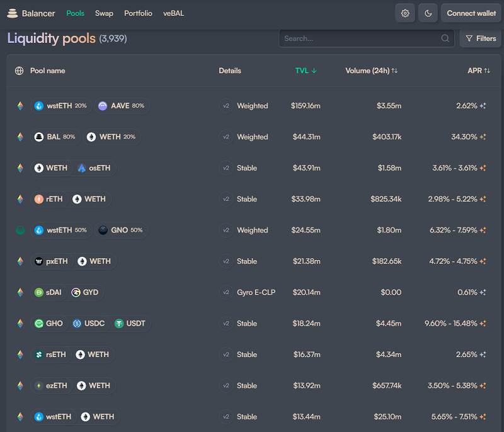This screenshot has width=504, height=432.
Task: Sort by TVL column header
Action: [x=306, y=71]
